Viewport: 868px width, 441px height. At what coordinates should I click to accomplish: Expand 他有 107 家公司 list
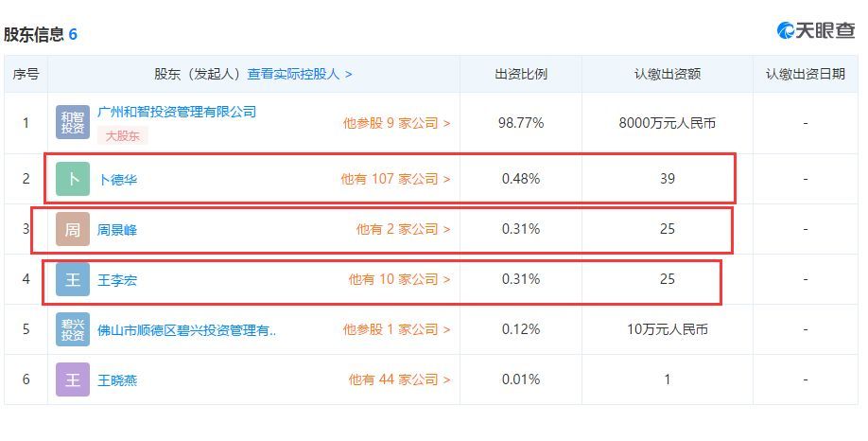coord(395,179)
